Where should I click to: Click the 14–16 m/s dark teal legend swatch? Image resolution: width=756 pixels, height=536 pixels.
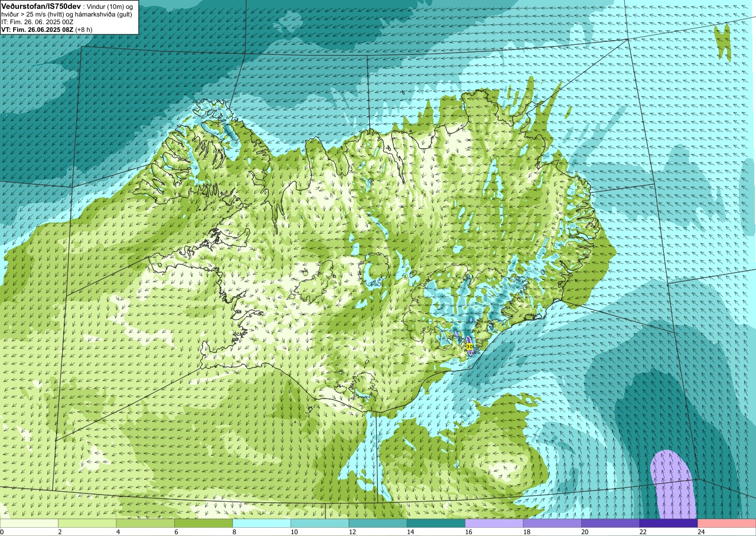[x=436, y=523]
